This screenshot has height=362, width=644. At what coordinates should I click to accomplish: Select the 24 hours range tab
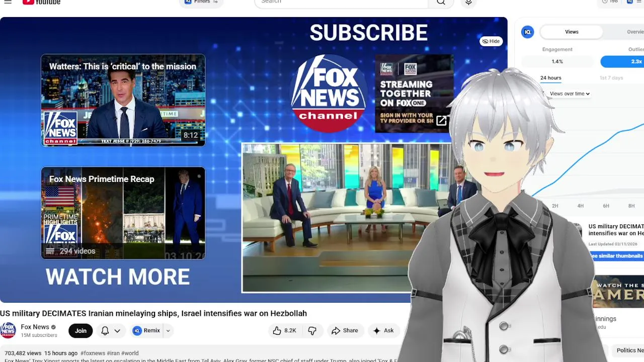pyautogui.click(x=550, y=78)
